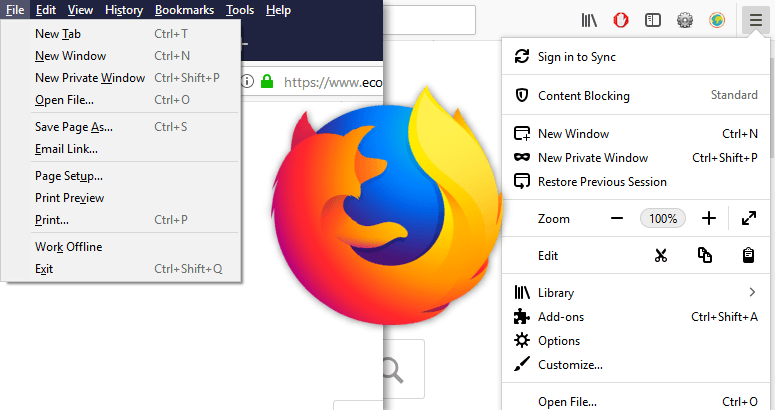Click the red Opera extension icon
775x410 pixels.
pyautogui.click(x=620, y=20)
